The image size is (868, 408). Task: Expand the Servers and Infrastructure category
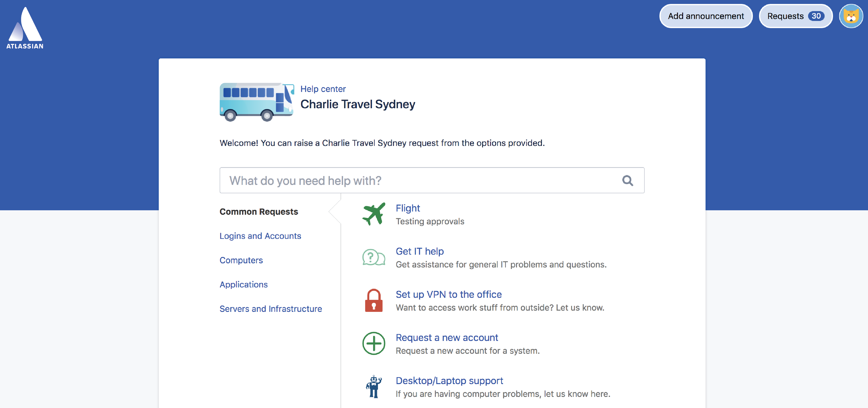pyautogui.click(x=271, y=308)
